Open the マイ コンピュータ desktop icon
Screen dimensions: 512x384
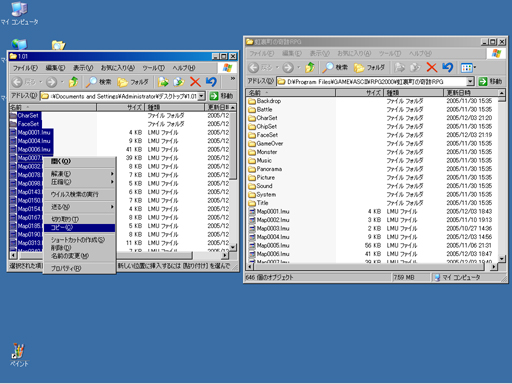(x=19, y=13)
